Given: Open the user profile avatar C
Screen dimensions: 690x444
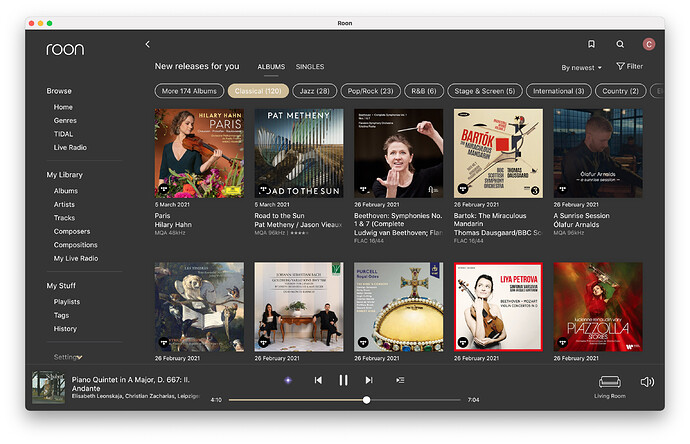Looking at the screenshot, I should [x=649, y=44].
